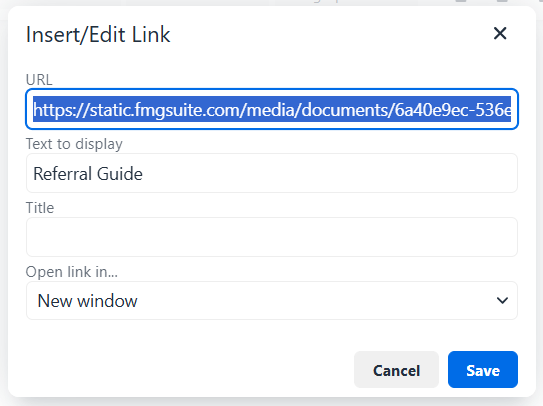543x406 pixels.
Task: Select the 'New window' option text
Action: pyautogui.click(x=88, y=301)
